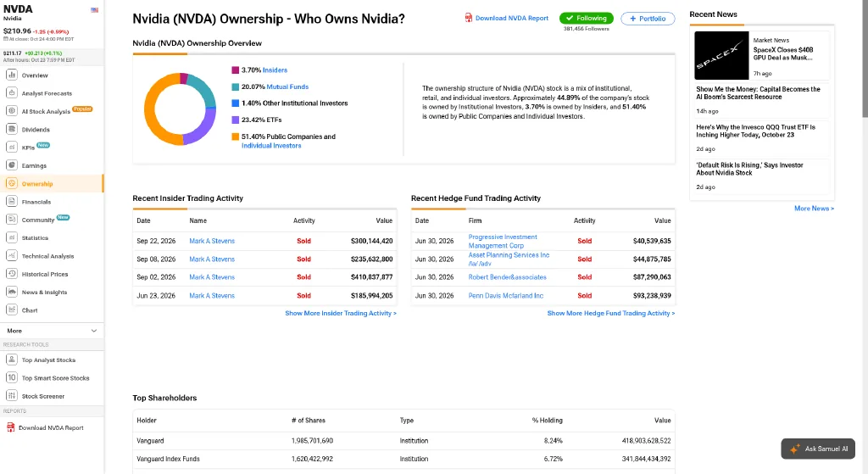Open the SpaceX news thumbnail
Image resolution: width=868 pixels, height=474 pixels.
pyautogui.click(x=721, y=55)
